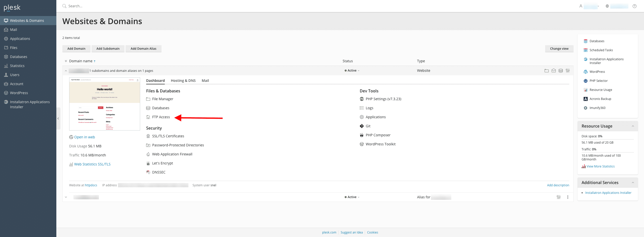Open Active status dropdown for website row
644x237 pixels.
pos(352,71)
